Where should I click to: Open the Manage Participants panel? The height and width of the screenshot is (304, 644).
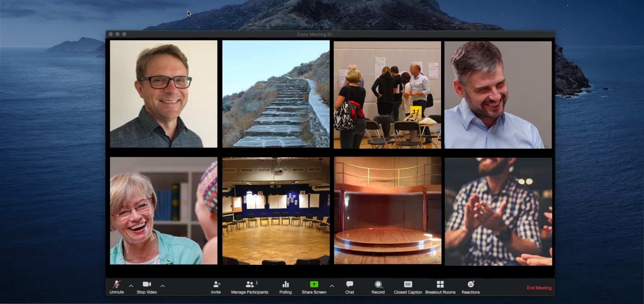pos(249,287)
